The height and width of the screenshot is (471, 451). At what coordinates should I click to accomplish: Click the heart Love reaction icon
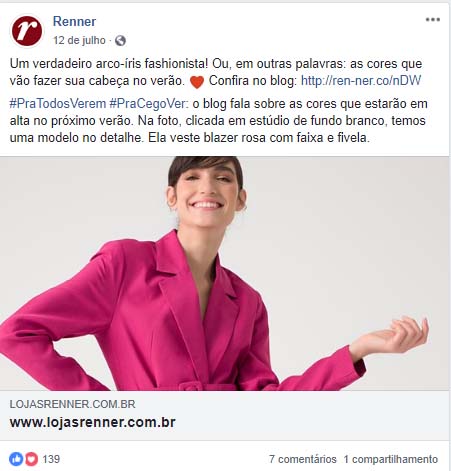coord(32,459)
